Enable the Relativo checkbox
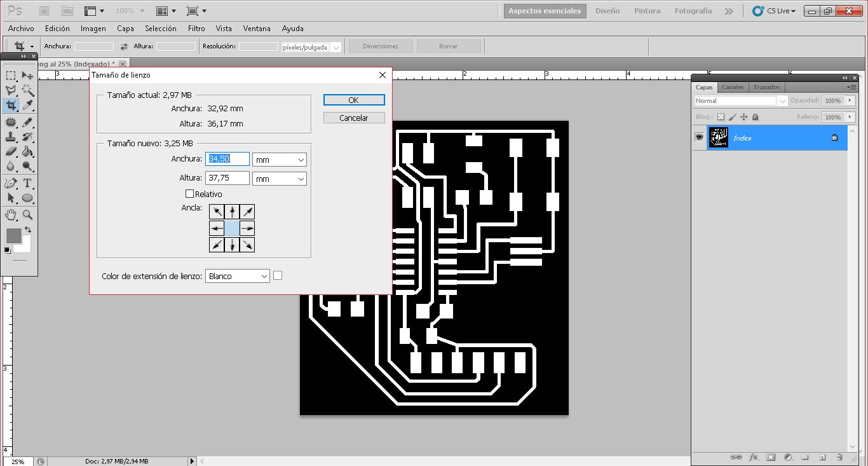The height and width of the screenshot is (466, 868). coord(189,194)
